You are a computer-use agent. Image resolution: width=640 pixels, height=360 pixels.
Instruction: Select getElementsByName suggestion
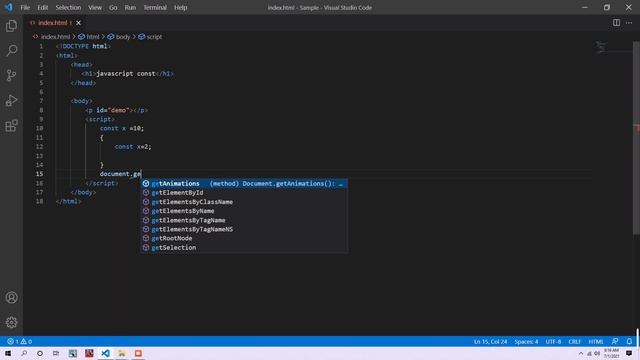tap(244, 211)
